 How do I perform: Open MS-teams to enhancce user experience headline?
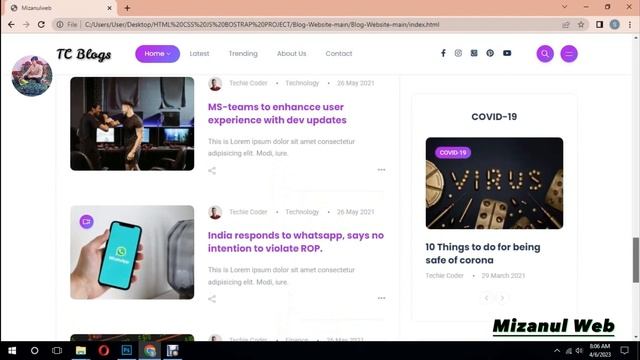tap(277, 113)
